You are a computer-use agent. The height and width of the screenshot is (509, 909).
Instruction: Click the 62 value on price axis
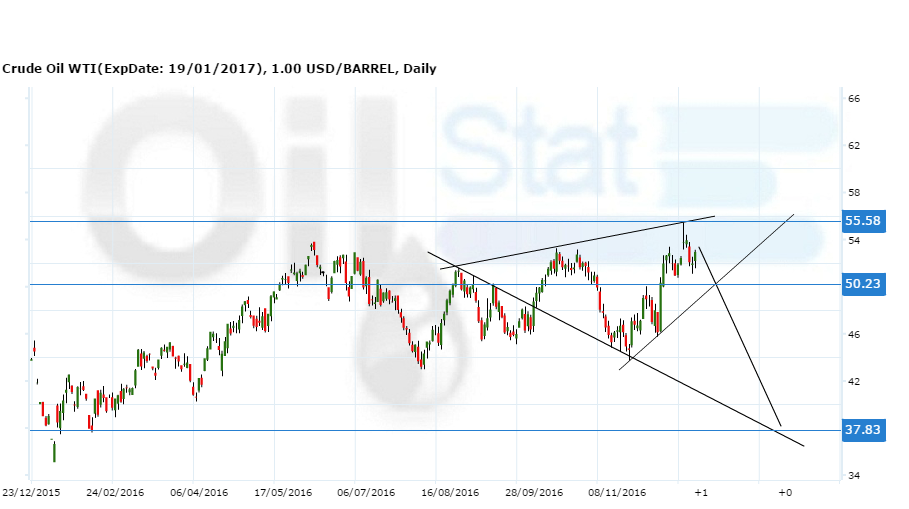coord(854,146)
